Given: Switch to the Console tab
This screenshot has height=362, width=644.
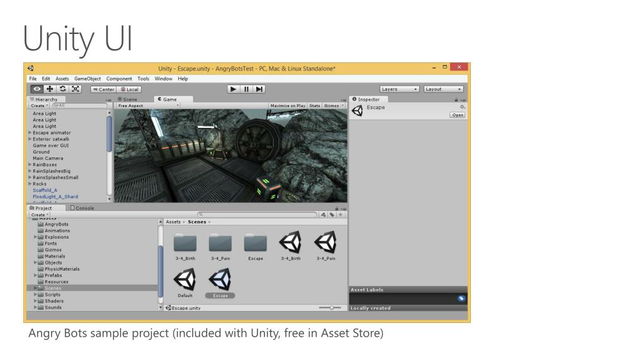Looking at the screenshot, I should [82, 208].
